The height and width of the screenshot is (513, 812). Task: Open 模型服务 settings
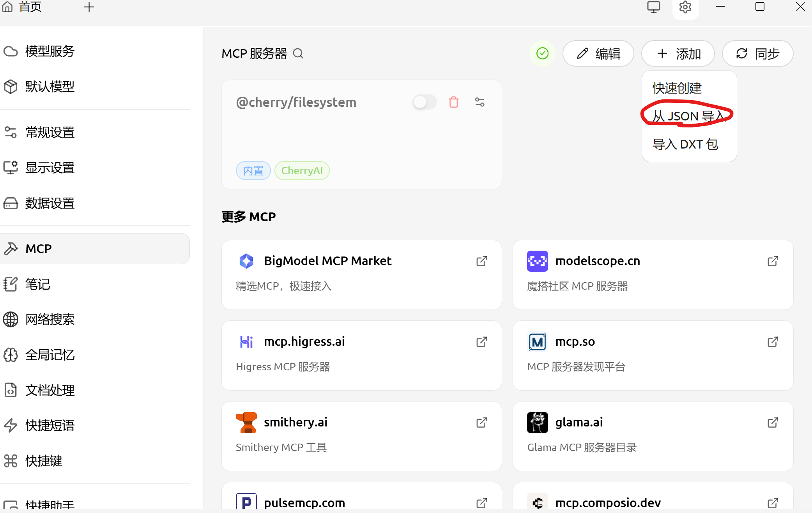(x=95, y=51)
